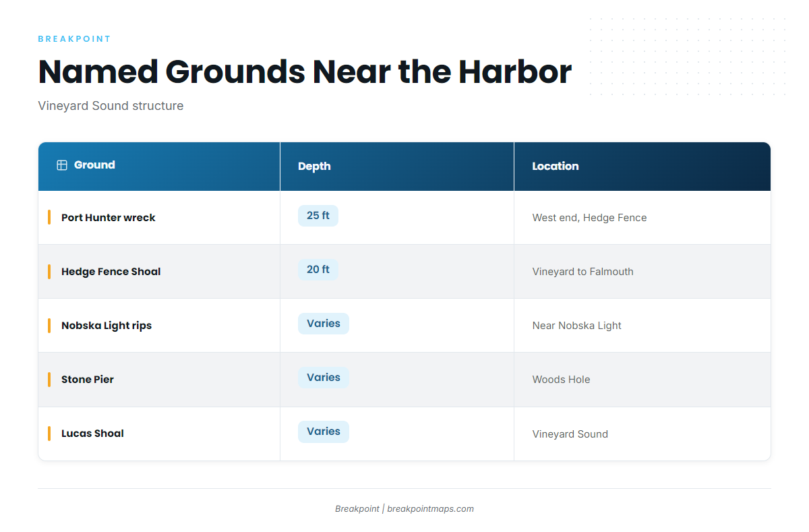This screenshot has height=532, width=809.
Task: Click the Varies badge for Stone Pier
Action: (x=324, y=378)
